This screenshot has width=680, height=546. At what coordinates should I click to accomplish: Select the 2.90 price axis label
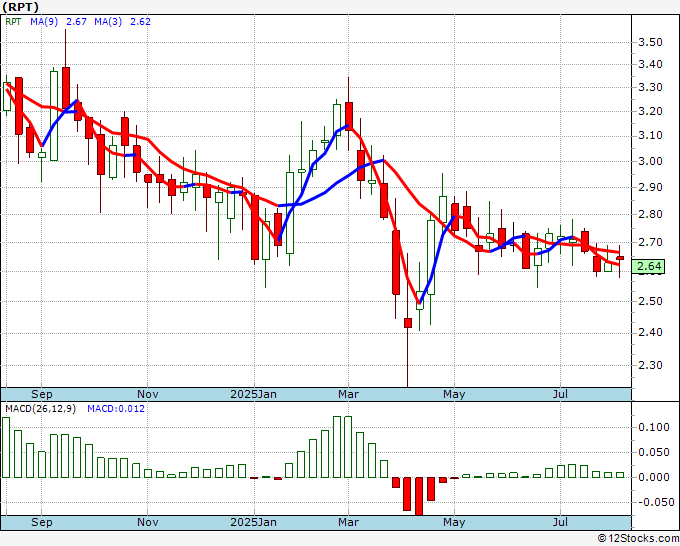(x=651, y=187)
